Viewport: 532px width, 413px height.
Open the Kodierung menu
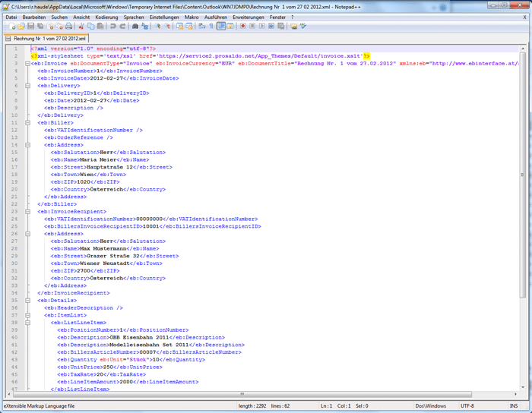(x=106, y=17)
